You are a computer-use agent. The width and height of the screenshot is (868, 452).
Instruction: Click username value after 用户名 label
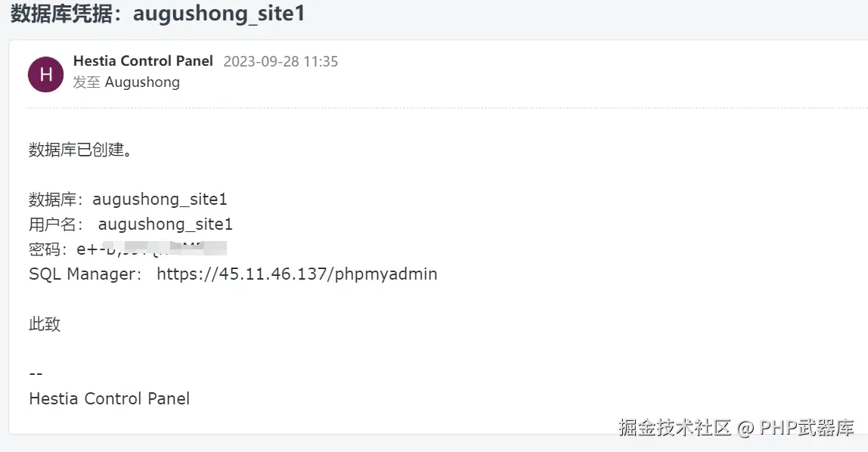pyautogui.click(x=166, y=224)
